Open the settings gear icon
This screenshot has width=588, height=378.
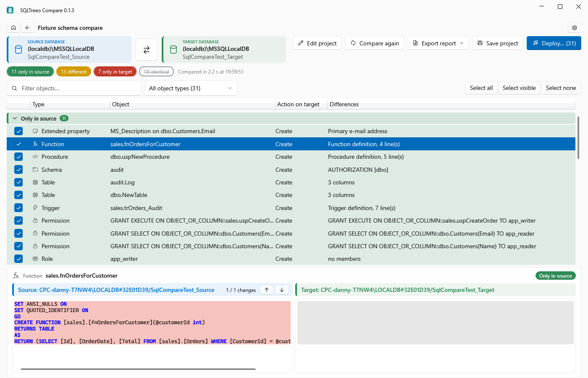(575, 28)
